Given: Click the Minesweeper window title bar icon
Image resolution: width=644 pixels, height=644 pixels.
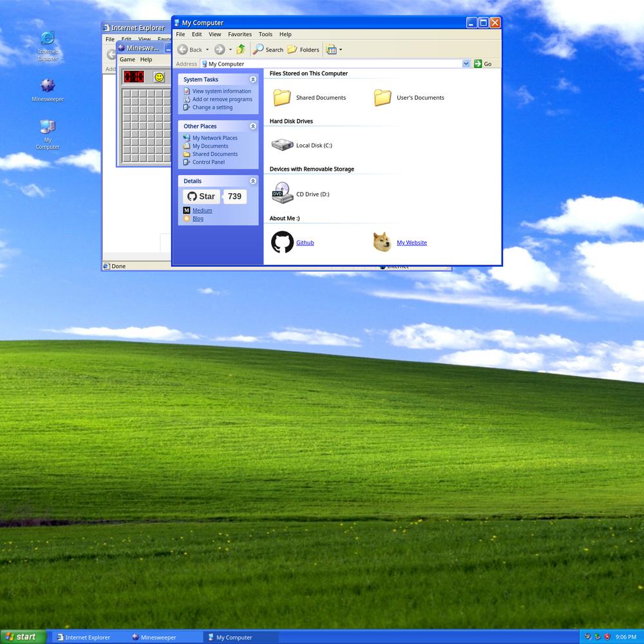Looking at the screenshot, I should [x=122, y=48].
